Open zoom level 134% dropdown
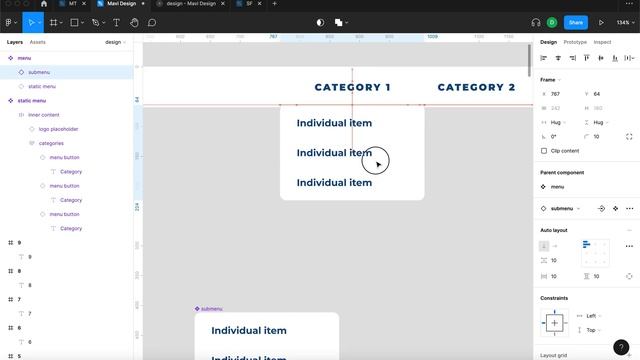 tap(625, 23)
